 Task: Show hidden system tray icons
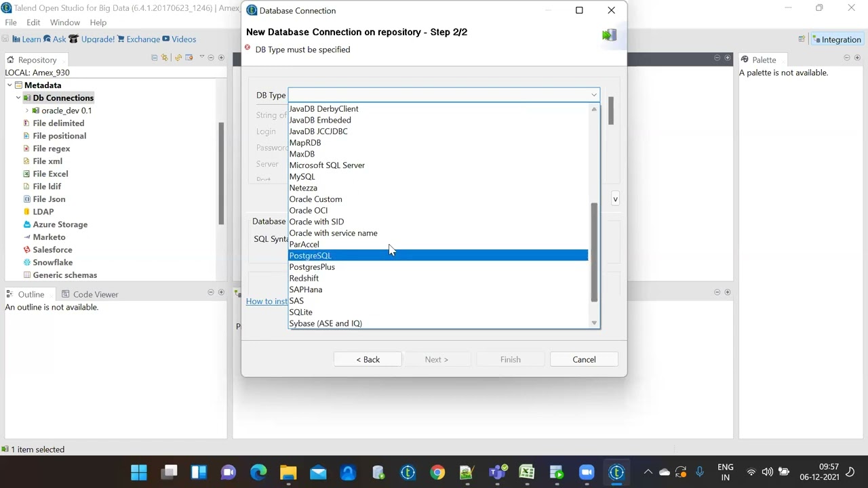pyautogui.click(x=648, y=472)
